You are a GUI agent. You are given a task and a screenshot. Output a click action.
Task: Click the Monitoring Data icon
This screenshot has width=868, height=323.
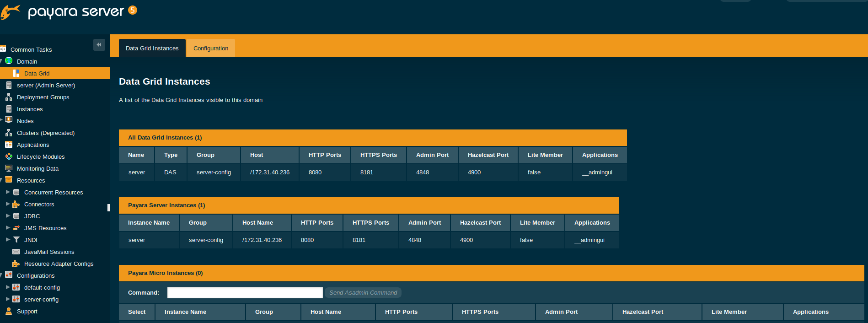(x=9, y=168)
